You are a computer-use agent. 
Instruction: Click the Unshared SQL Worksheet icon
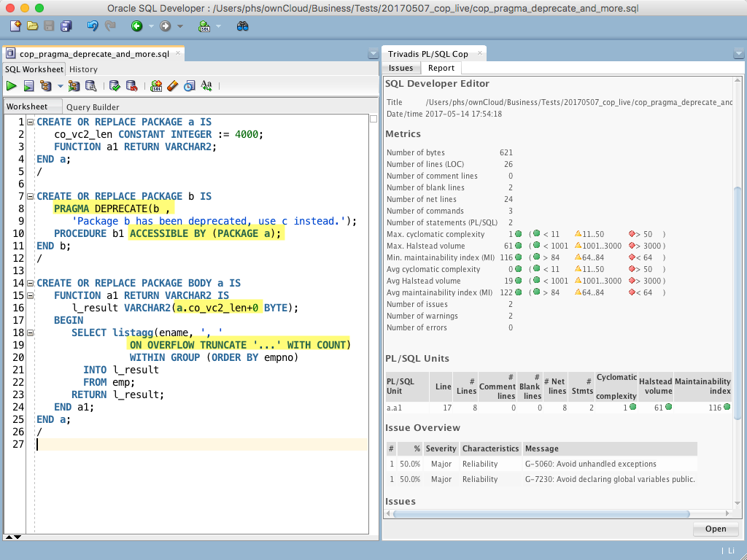click(156, 86)
